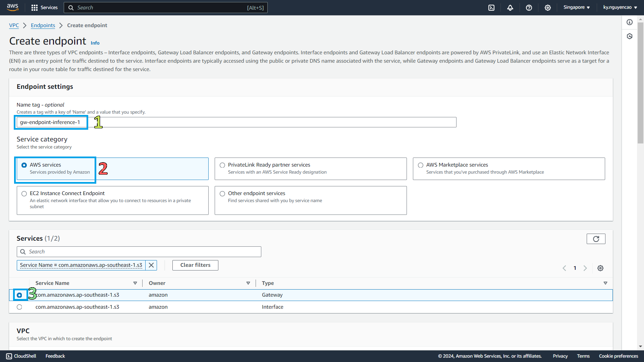
Task: Sort by Service Name column arrow
Action: point(135,283)
